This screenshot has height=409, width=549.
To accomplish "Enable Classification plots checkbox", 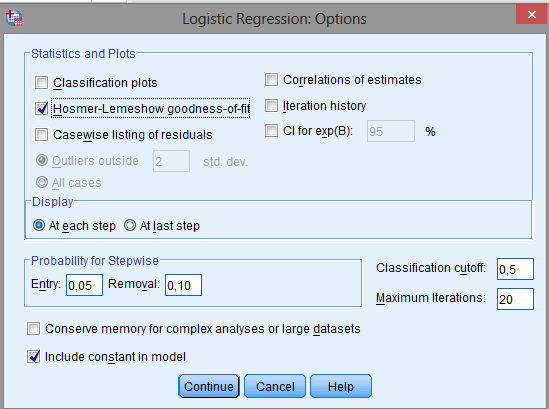I will pyautogui.click(x=41, y=83).
